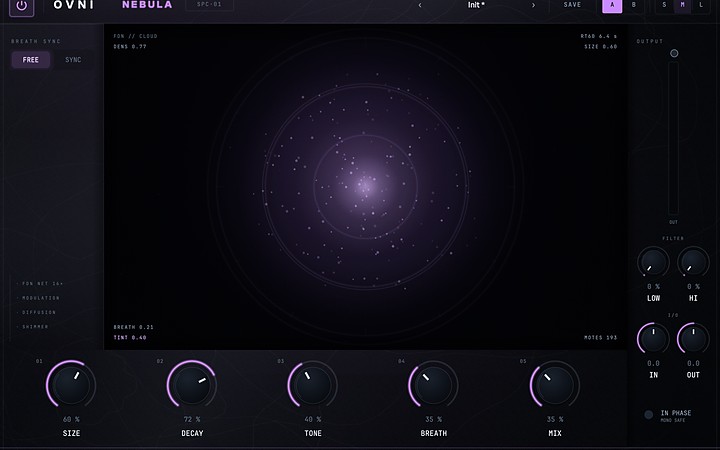Click the 35 % breath value
Viewport: 720px width, 450px height.
(x=433, y=419)
